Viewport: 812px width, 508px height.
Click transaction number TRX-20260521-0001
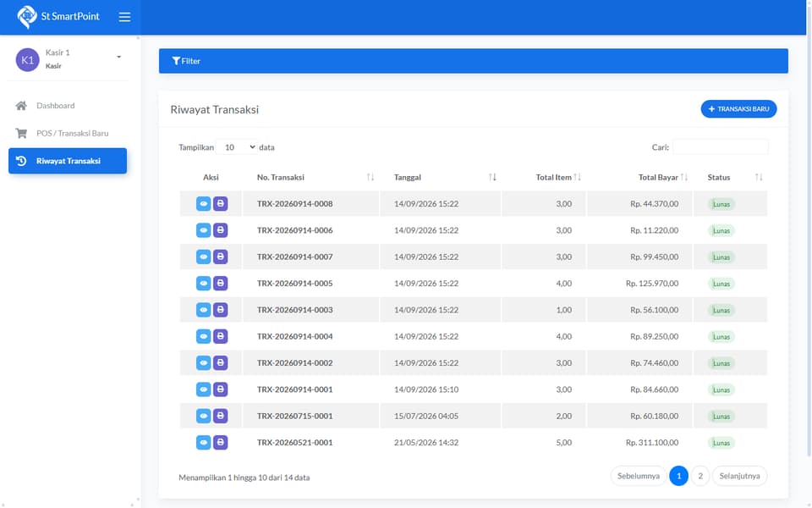click(x=294, y=442)
